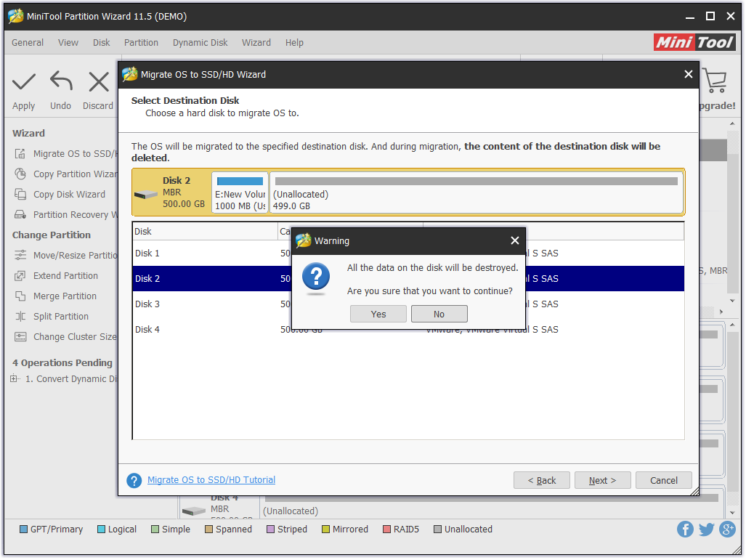
Task: Click the Merge Partition icon
Action: (20, 296)
